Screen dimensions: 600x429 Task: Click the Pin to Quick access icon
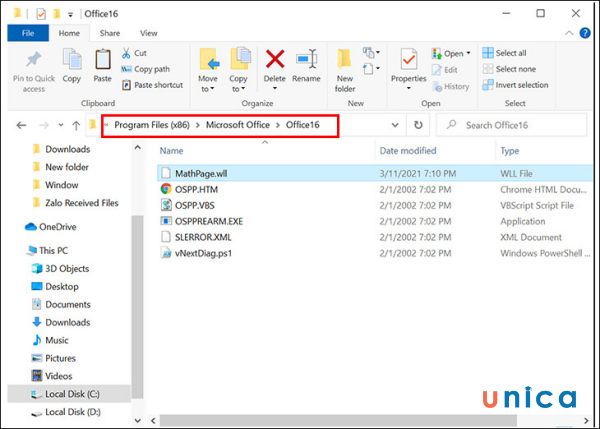34,62
